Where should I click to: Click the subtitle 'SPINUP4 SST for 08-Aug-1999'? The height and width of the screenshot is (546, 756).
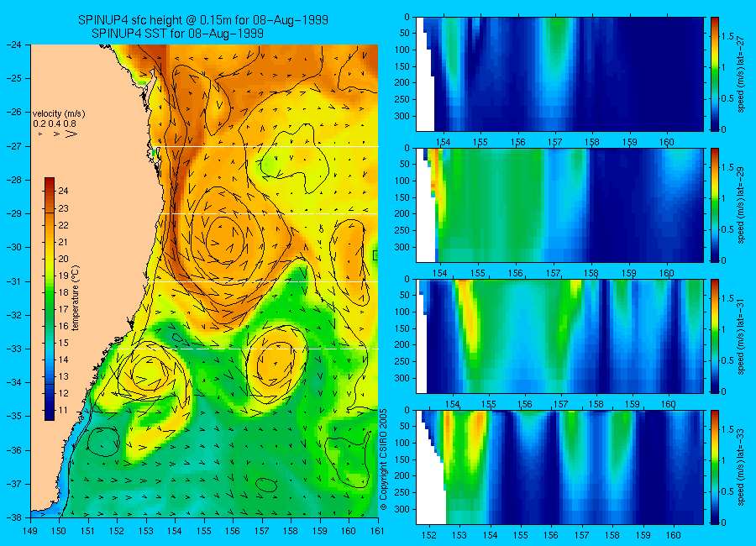177,34
